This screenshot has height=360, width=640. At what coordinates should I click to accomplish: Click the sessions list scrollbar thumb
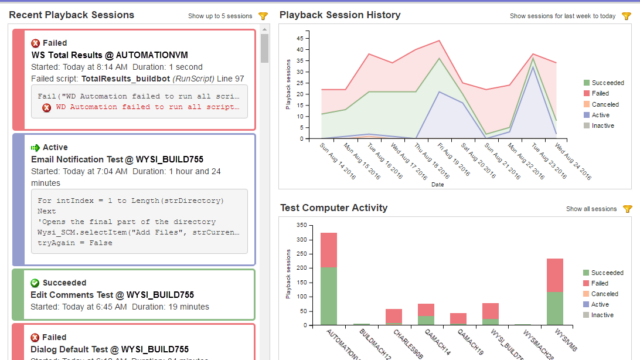[264, 48]
